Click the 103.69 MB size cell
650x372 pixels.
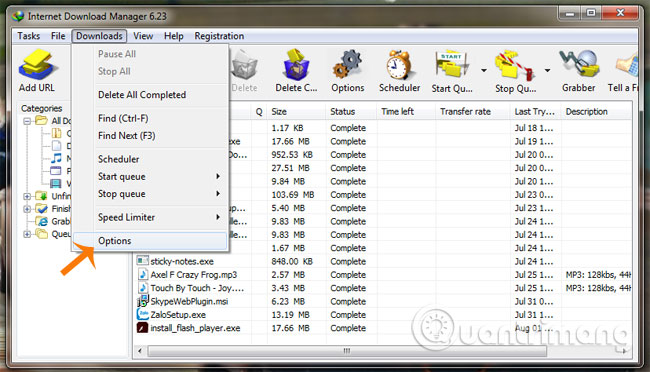tap(293, 195)
